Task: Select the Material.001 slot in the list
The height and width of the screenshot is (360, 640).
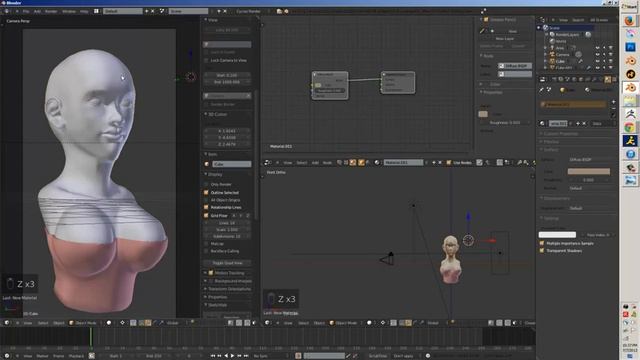Action: pos(573,104)
